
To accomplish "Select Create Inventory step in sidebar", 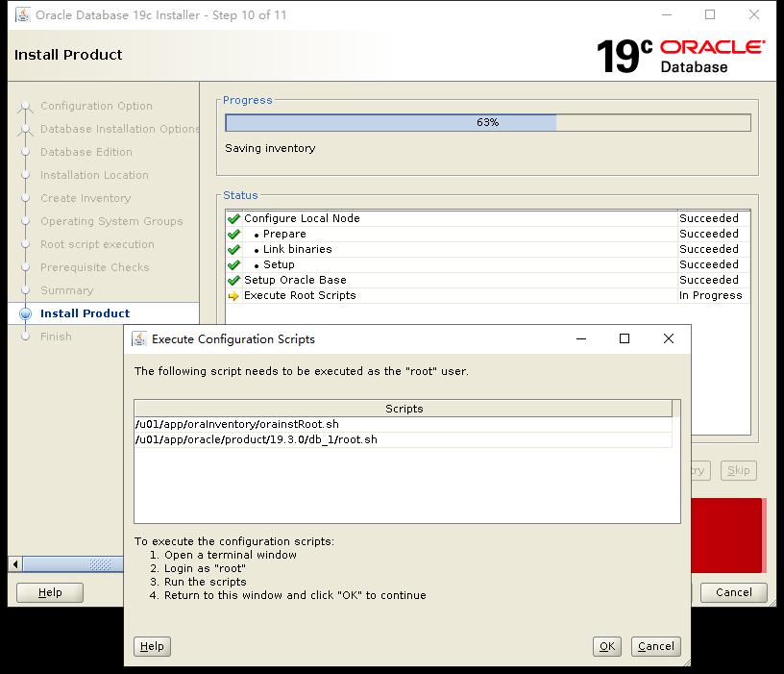I will tap(86, 198).
